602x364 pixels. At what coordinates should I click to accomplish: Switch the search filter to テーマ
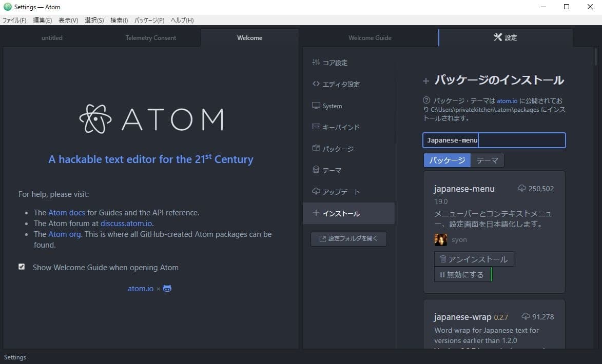(487, 160)
